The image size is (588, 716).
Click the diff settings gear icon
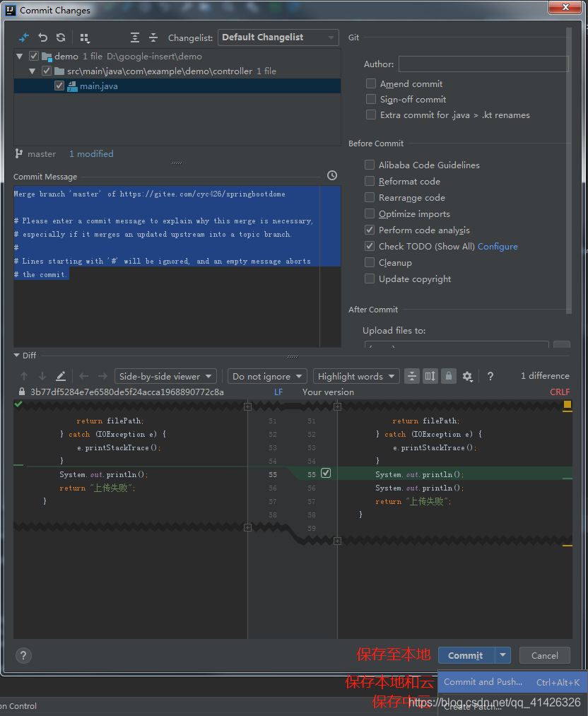tap(467, 377)
